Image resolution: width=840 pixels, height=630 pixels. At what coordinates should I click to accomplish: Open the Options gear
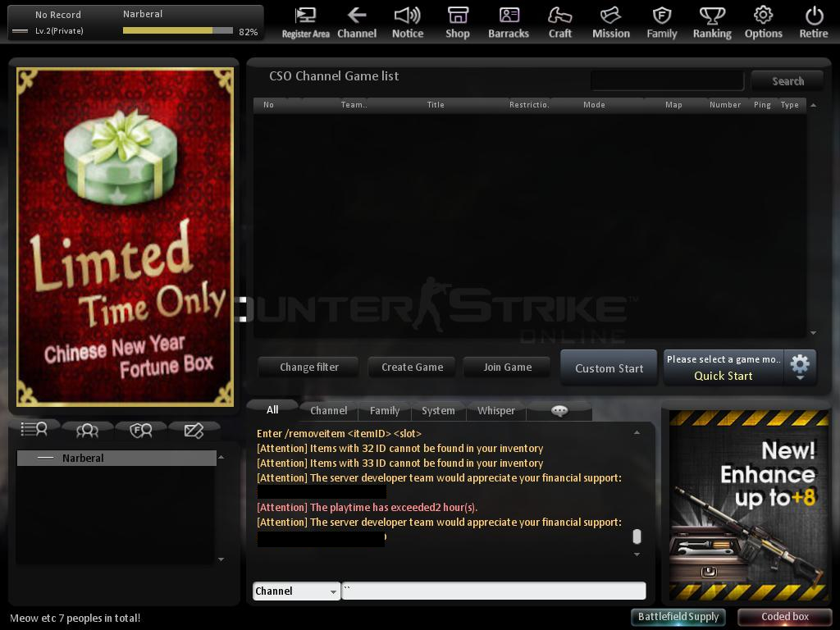pyautogui.click(x=764, y=23)
